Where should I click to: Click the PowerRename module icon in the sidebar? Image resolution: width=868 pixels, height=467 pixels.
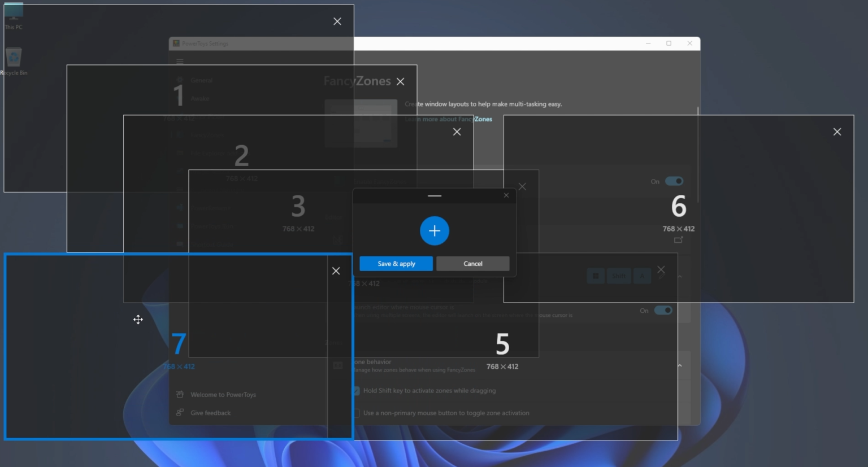pos(180,208)
